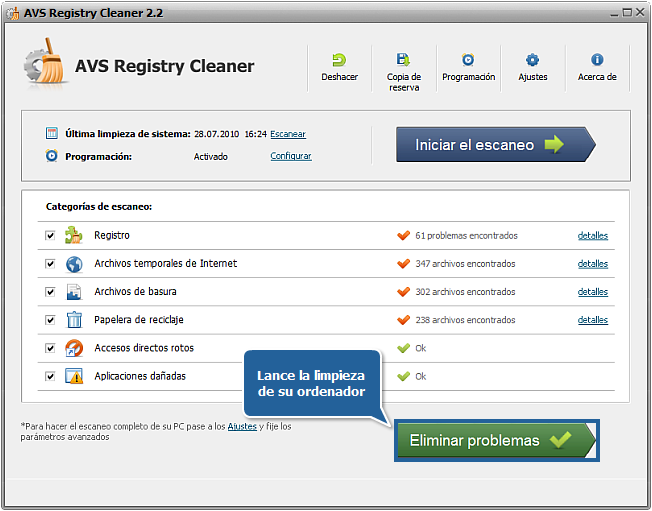652x511 pixels.
Task: Click the '28.07.2010' last cleanup date
Action: coord(216,134)
